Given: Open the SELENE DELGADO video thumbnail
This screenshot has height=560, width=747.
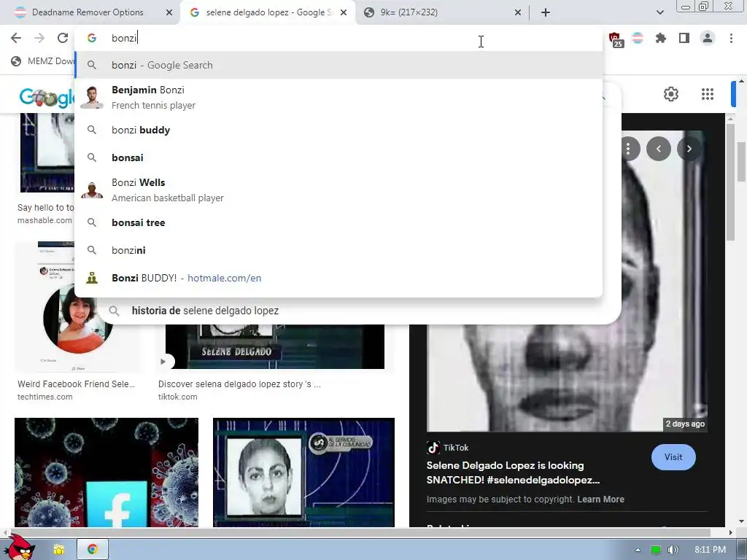Looking at the screenshot, I should 275,346.
